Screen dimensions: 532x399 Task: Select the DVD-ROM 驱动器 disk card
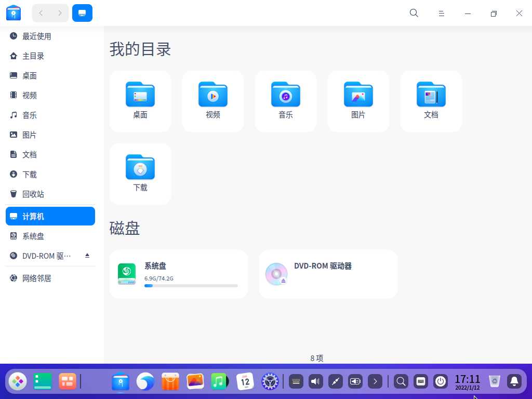point(328,274)
